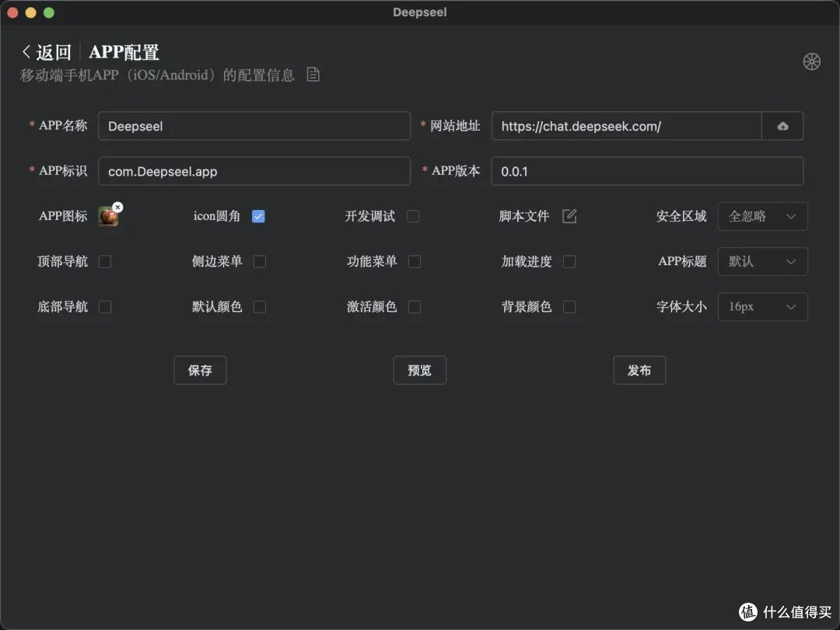Viewport: 840px width, 630px height.
Task: Click the APP名称 field containing Deepseel
Action: [254, 126]
